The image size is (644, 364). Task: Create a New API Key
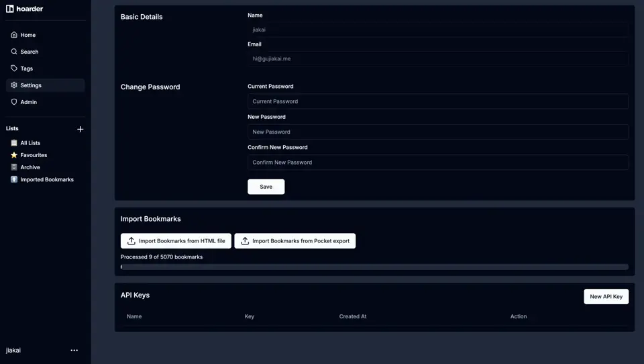(606, 297)
